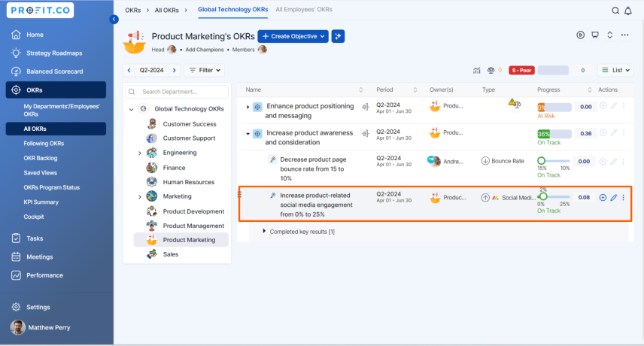
Task: Click the bar chart icon in toolbar
Action: tap(476, 71)
